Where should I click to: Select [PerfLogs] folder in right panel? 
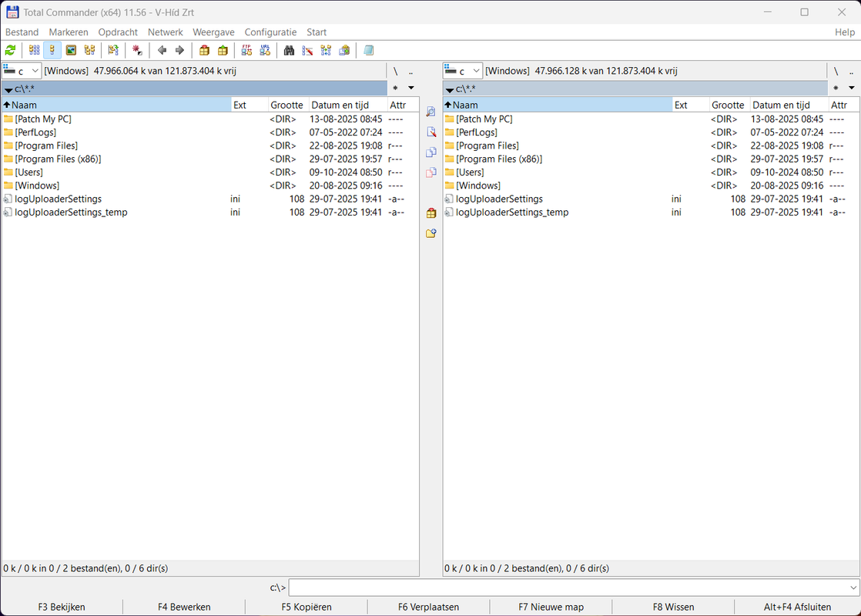click(652, 132)
